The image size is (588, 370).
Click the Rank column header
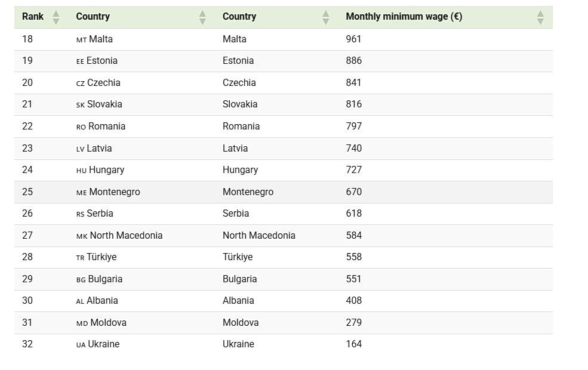click(33, 17)
